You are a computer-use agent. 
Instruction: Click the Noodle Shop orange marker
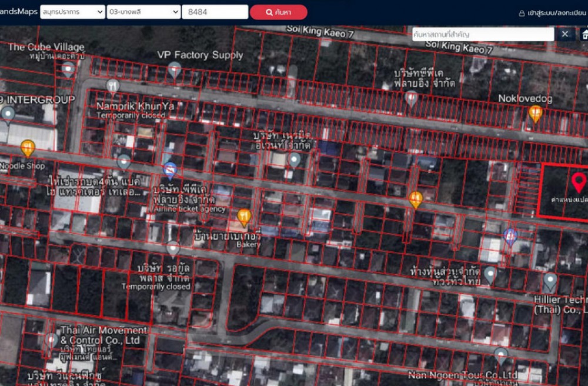(x=28, y=148)
